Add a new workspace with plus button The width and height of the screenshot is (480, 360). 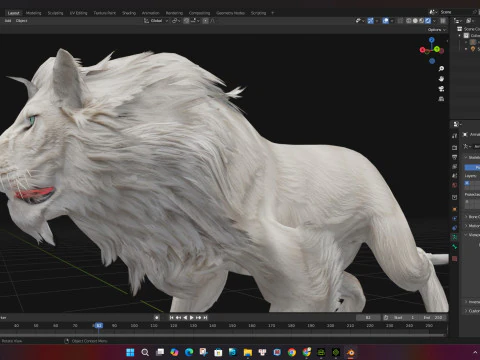[272, 13]
